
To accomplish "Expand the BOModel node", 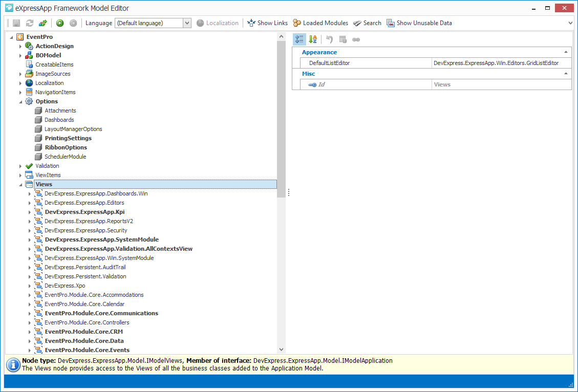I will click(20, 55).
